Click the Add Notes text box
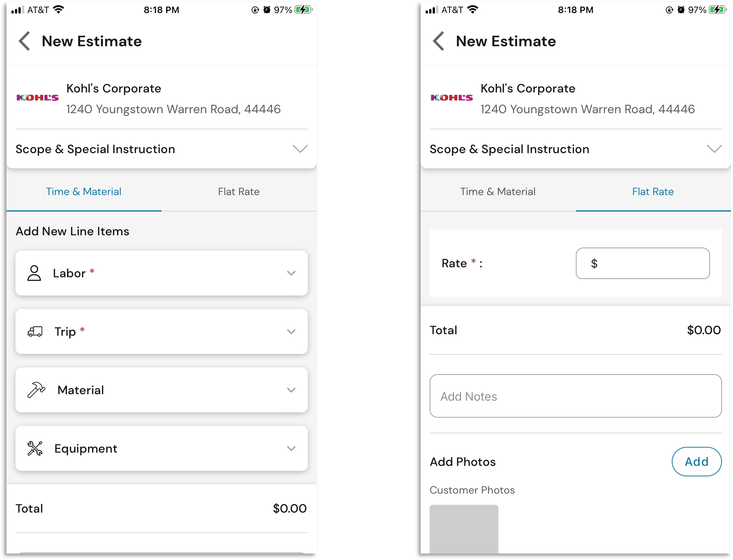The height and width of the screenshot is (560, 733). (x=576, y=396)
